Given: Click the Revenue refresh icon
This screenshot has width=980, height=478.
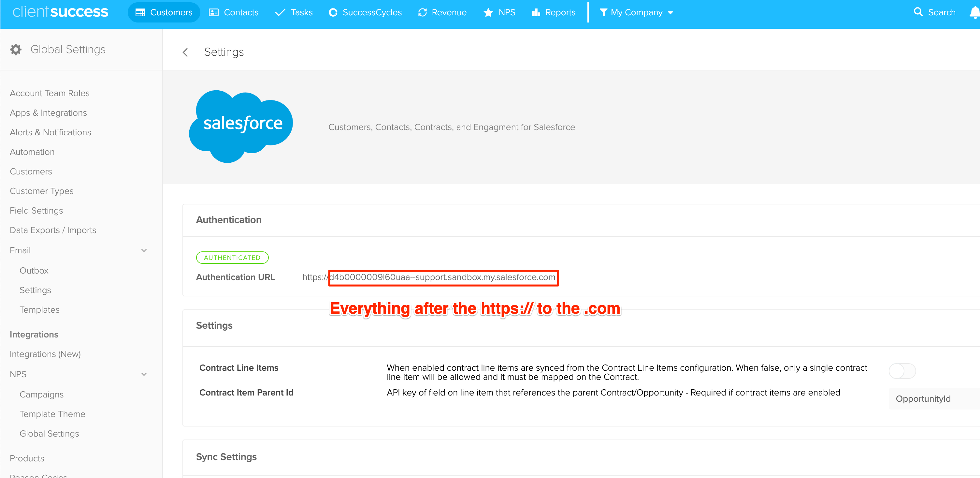Looking at the screenshot, I should tap(422, 13).
